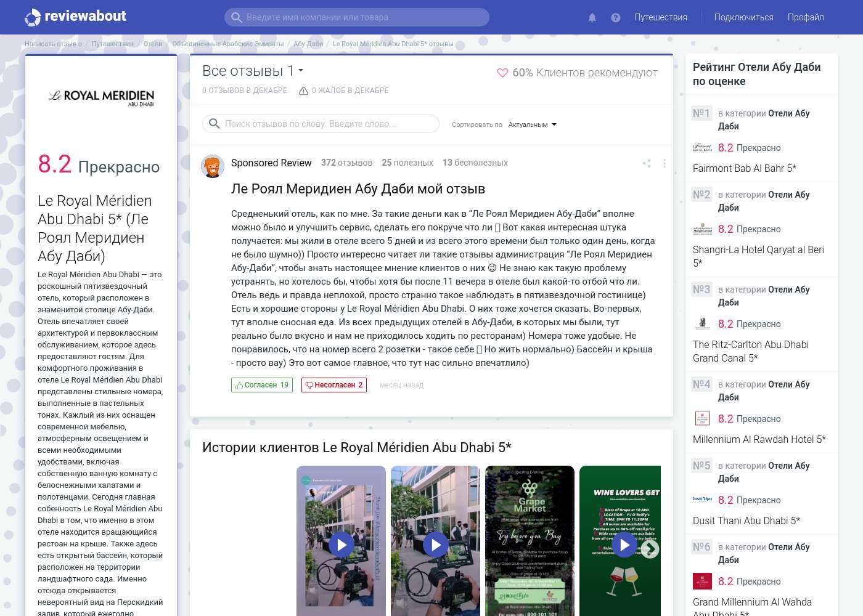Open 'Dusit Thani Abu Dhabi 5*' listing
Image resolution: width=863 pixels, height=616 pixels.
click(x=746, y=521)
